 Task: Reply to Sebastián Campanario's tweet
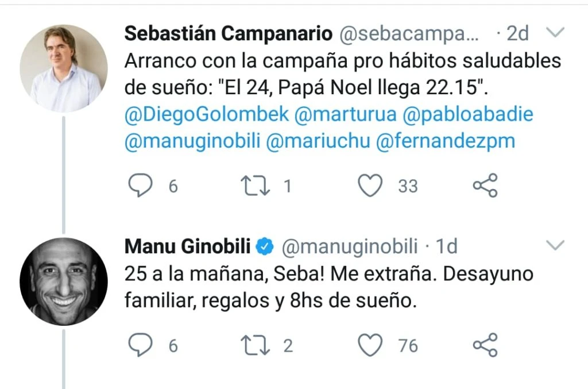click(x=139, y=186)
